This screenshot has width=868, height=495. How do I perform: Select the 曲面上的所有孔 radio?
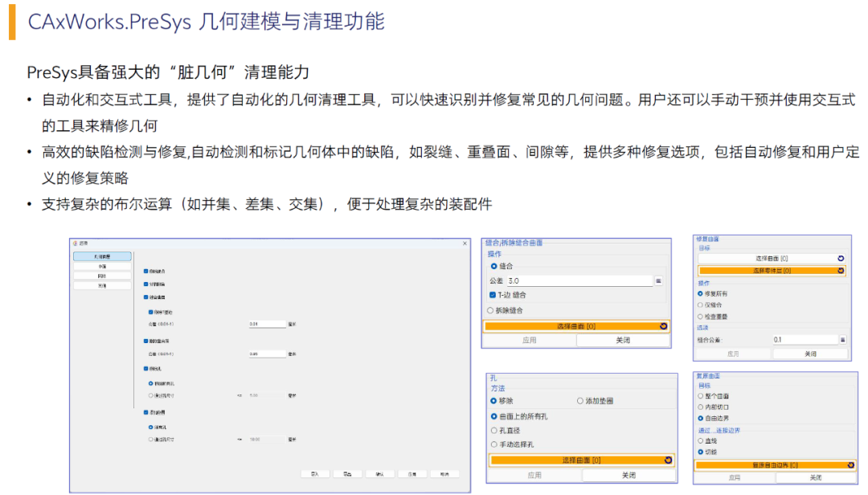pyautogui.click(x=493, y=416)
